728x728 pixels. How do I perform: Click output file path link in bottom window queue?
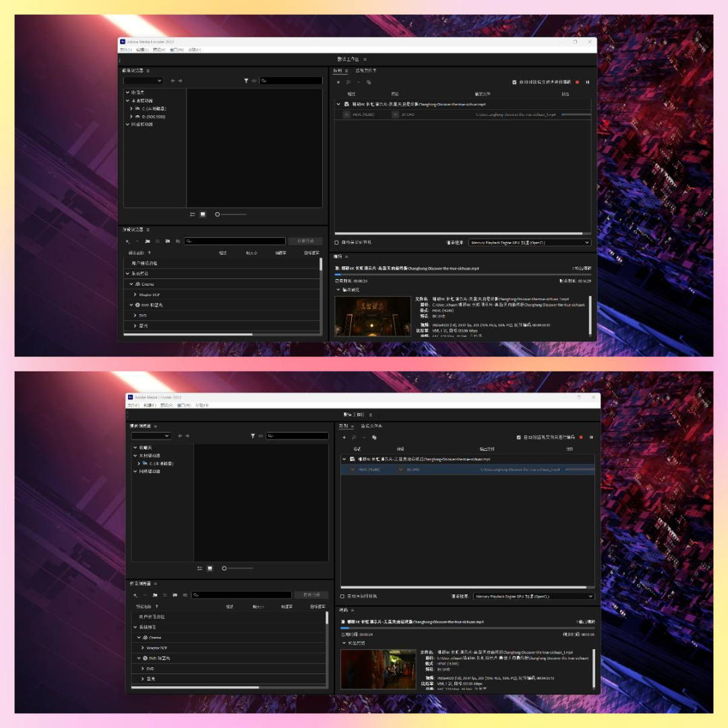point(520,469)
